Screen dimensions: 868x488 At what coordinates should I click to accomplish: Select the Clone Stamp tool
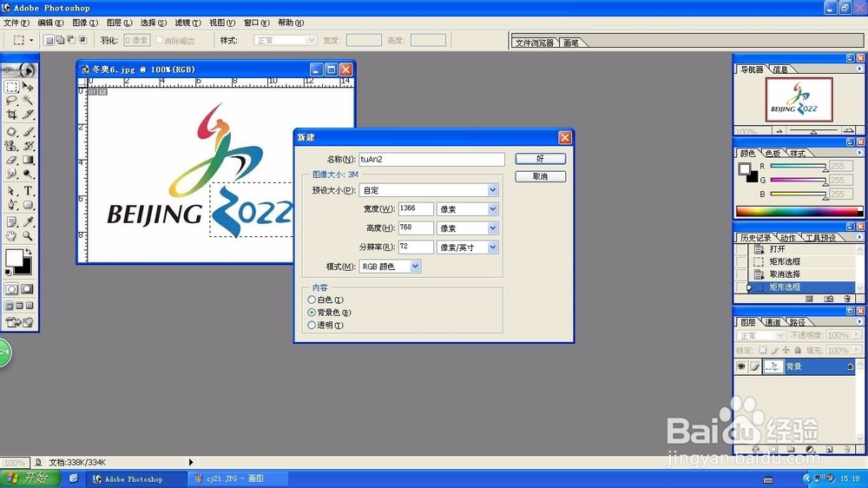click(11, 146)
